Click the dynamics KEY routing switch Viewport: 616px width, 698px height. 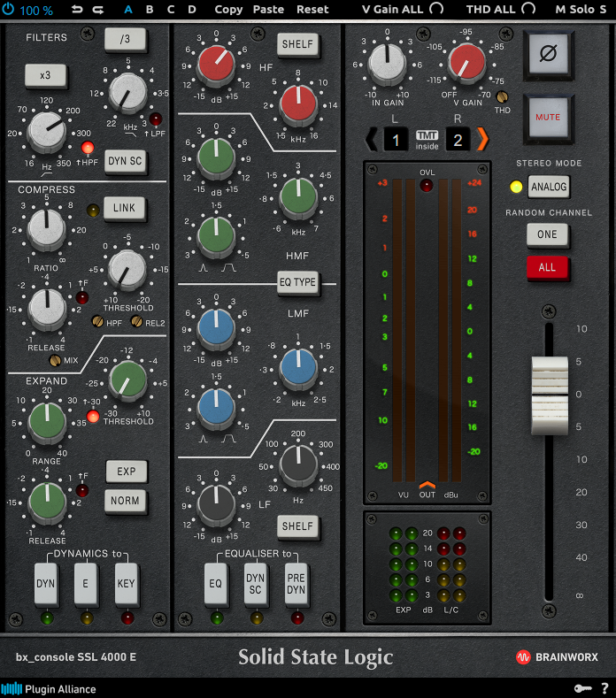click(126, 584)
